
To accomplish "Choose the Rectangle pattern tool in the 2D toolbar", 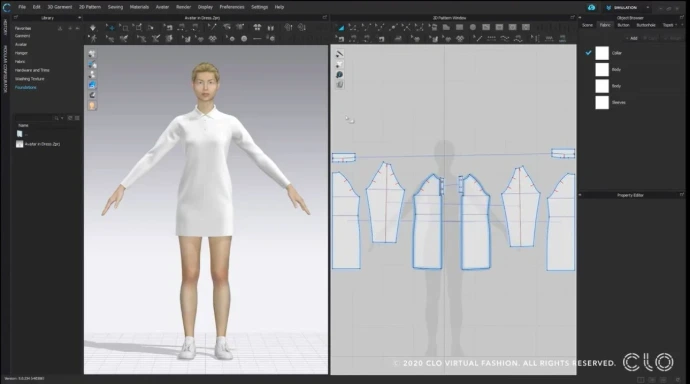I will pos(459,27).
